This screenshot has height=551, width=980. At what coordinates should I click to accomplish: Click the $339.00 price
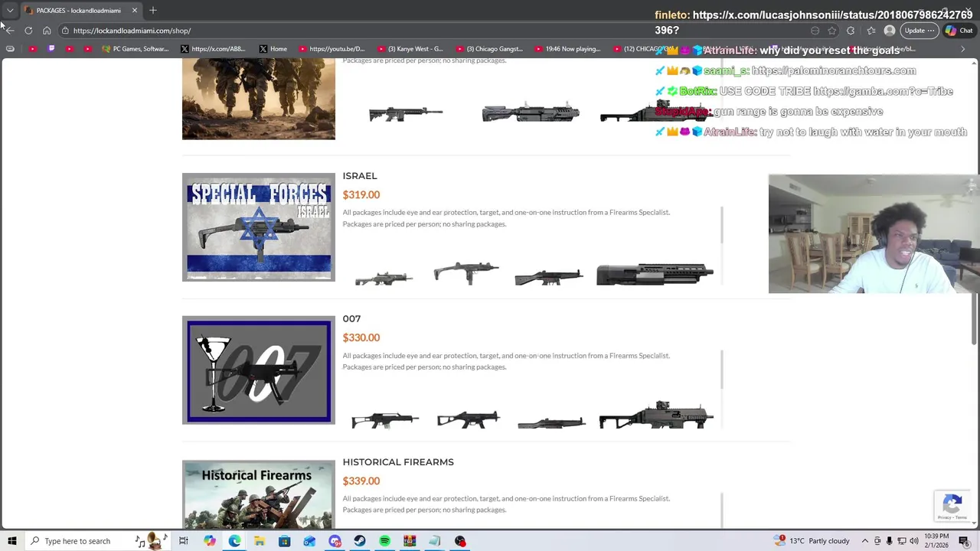(361, 481)
